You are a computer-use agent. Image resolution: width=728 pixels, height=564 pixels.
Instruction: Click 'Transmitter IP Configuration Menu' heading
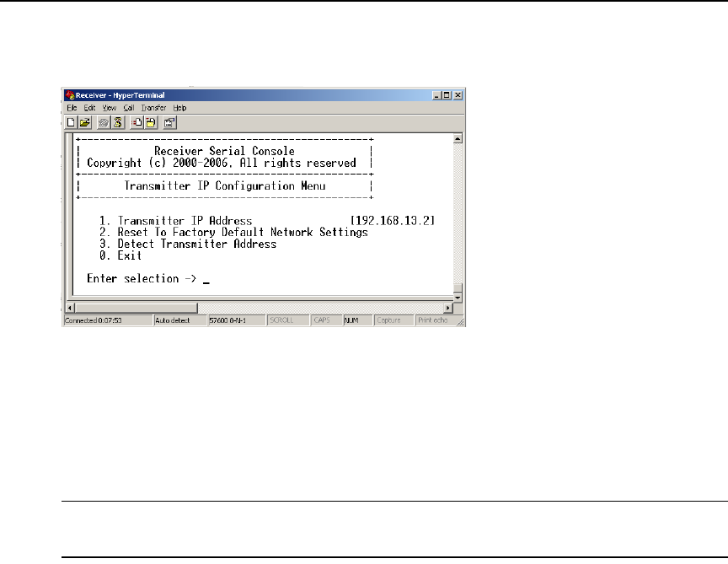225,185
